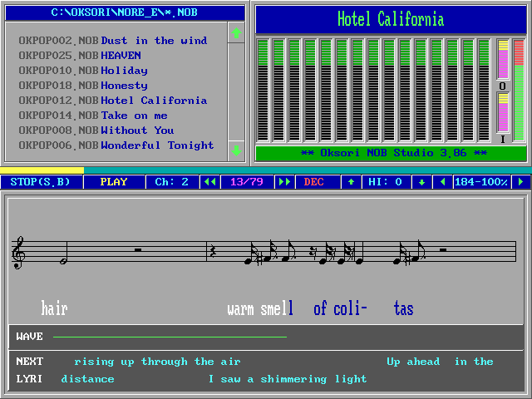Click the song progress bar
This screenshot has height=399, width=532.
266,170
